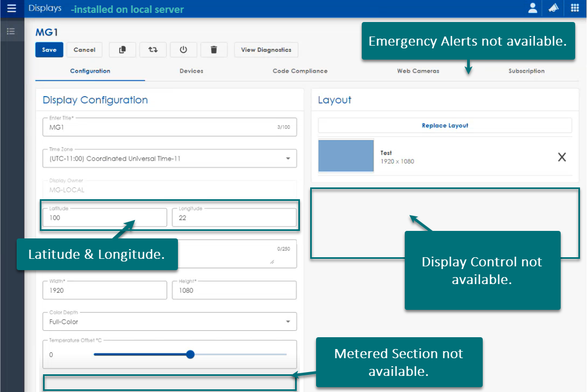This screenshot has height=392, width=587.
Task: Open the Color Depth dropdown
Action: point(288,322)
